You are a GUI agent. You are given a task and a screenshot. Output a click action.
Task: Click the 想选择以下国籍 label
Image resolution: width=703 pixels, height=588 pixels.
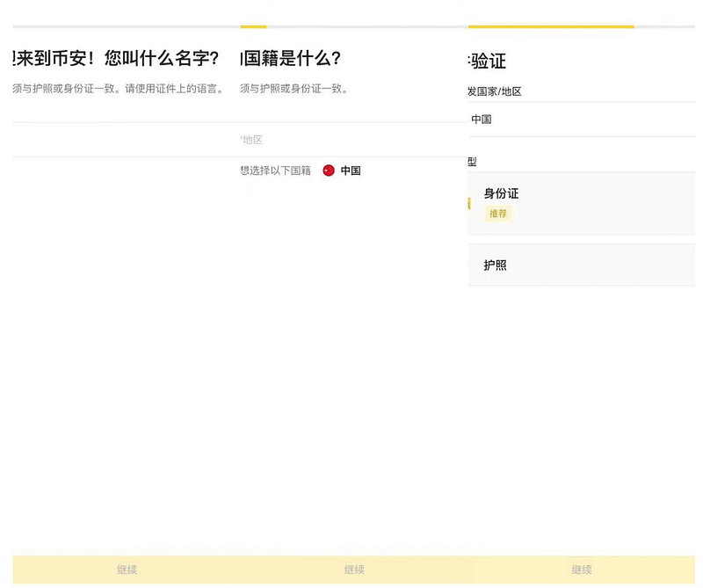coord(275,171)
